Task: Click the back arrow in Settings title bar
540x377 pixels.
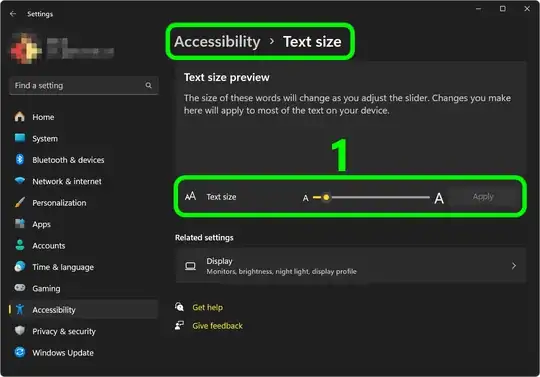Action: click(13, 14)
